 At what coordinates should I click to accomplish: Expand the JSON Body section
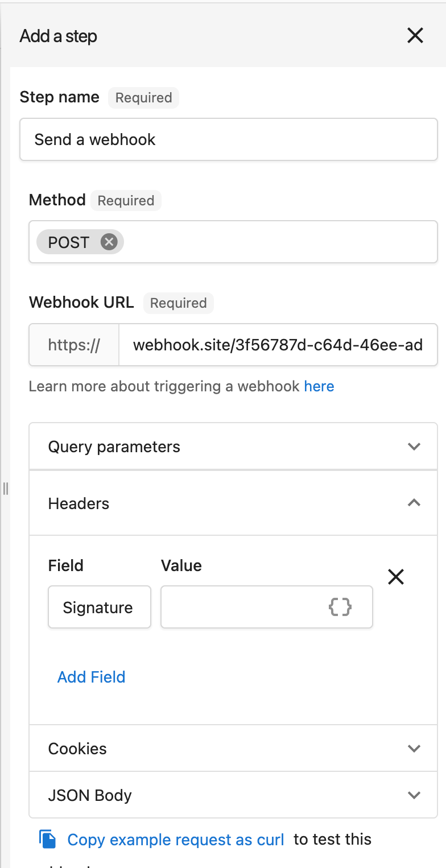coord(233,795)
